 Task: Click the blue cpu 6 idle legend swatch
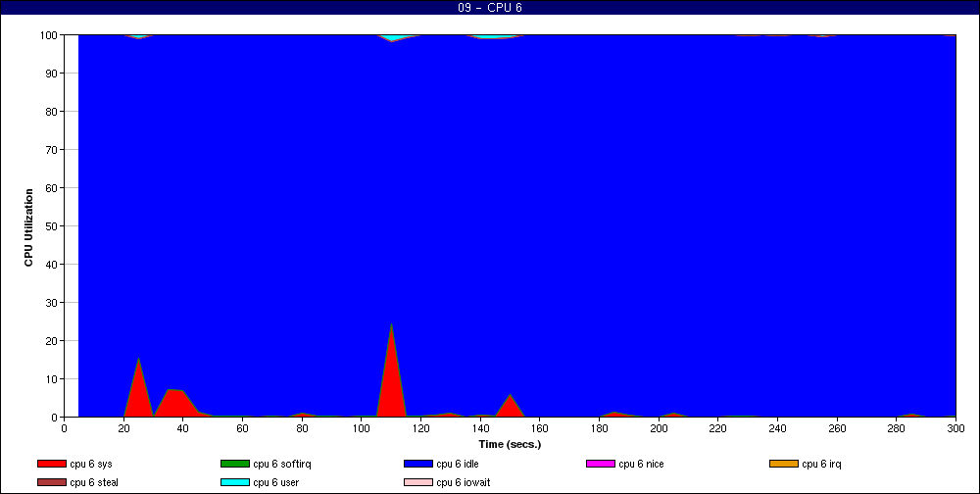(x=418, y=464)
